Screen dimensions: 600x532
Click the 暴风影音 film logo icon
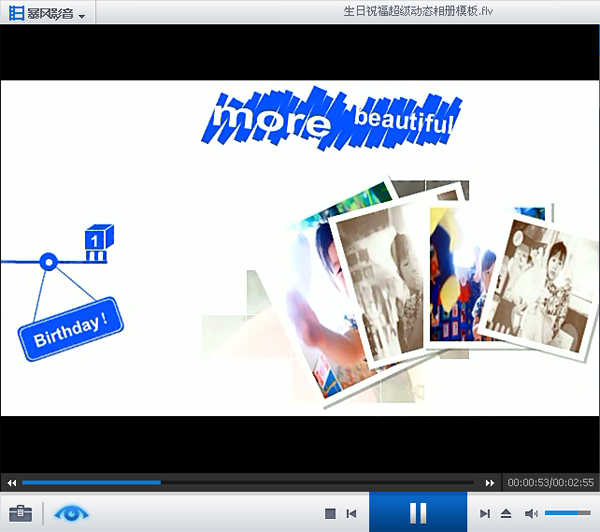[16, 13]
